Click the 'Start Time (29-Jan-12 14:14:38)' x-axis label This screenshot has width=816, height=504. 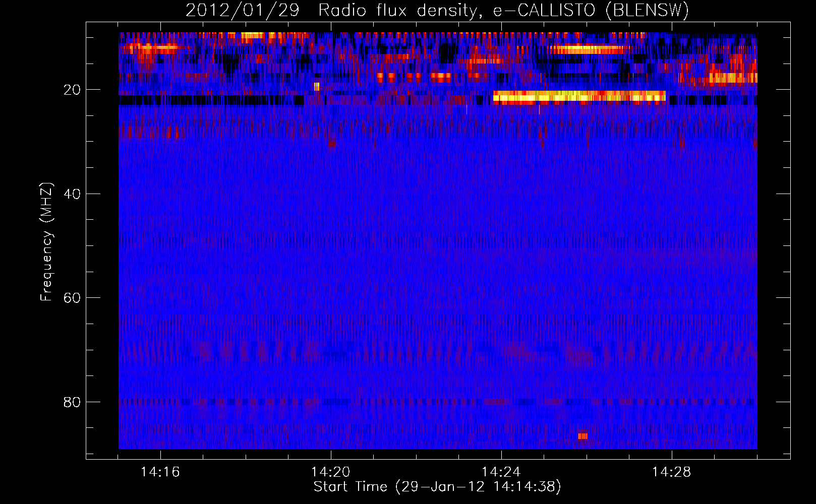coord(437,487)
